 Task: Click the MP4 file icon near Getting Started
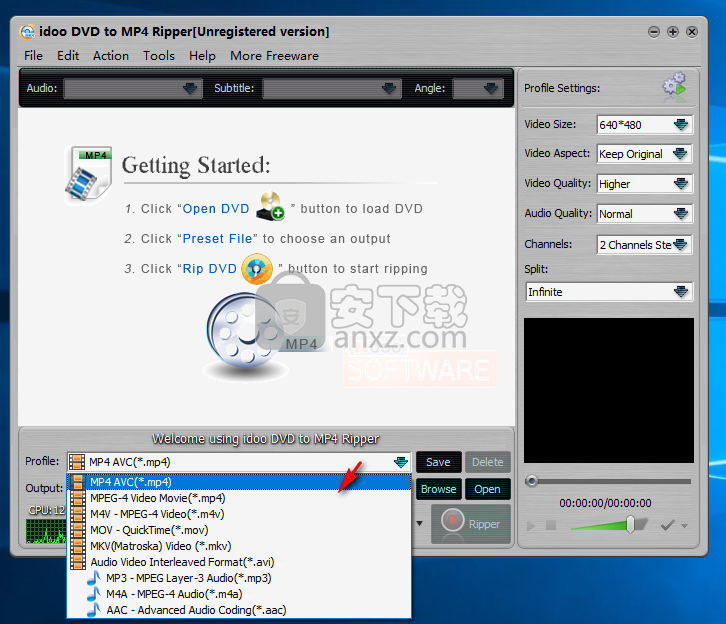click(x=88, y=175)
